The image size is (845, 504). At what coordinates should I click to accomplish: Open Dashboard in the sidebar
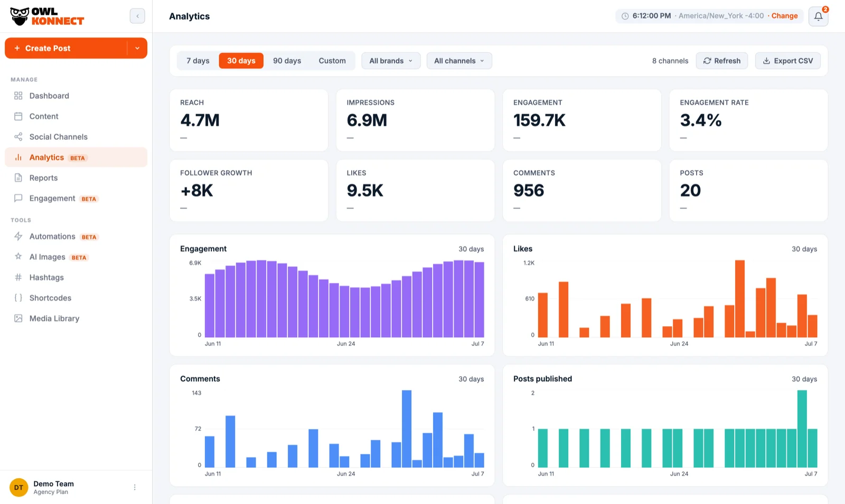76,96
